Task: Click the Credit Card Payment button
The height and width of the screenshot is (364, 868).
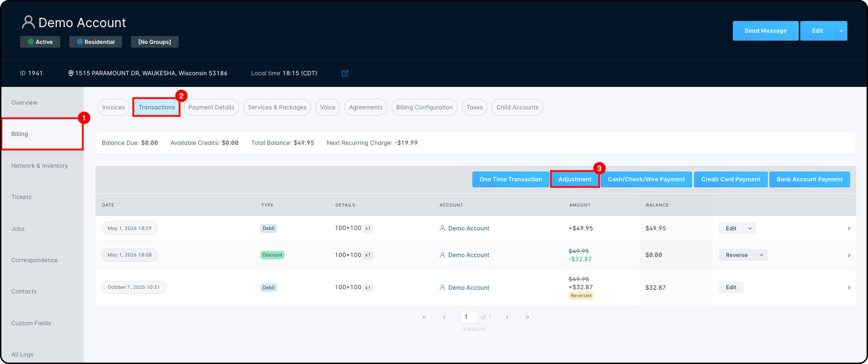Action: [731, 179]
